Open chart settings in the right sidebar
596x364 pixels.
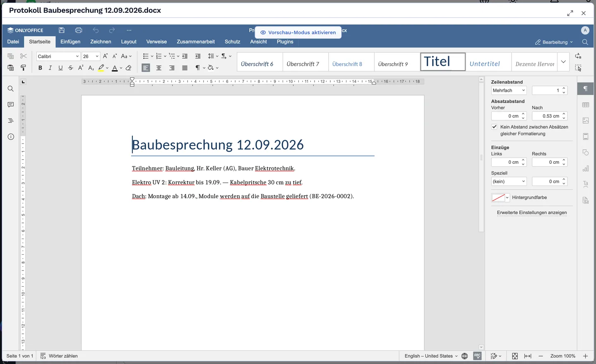coord(586,168)
